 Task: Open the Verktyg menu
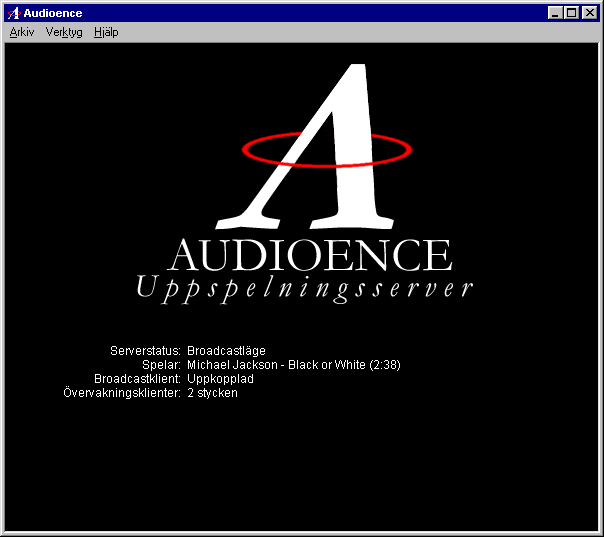coord(64,32)
